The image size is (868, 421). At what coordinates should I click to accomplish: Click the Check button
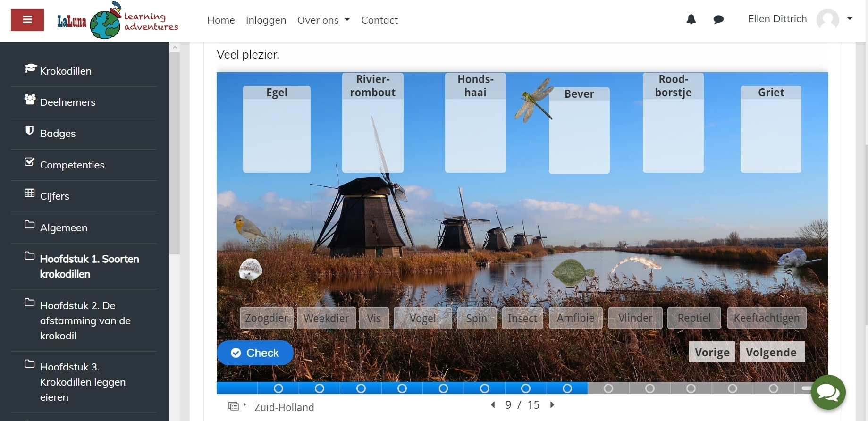pyautogui.click(x=255, y=353)
